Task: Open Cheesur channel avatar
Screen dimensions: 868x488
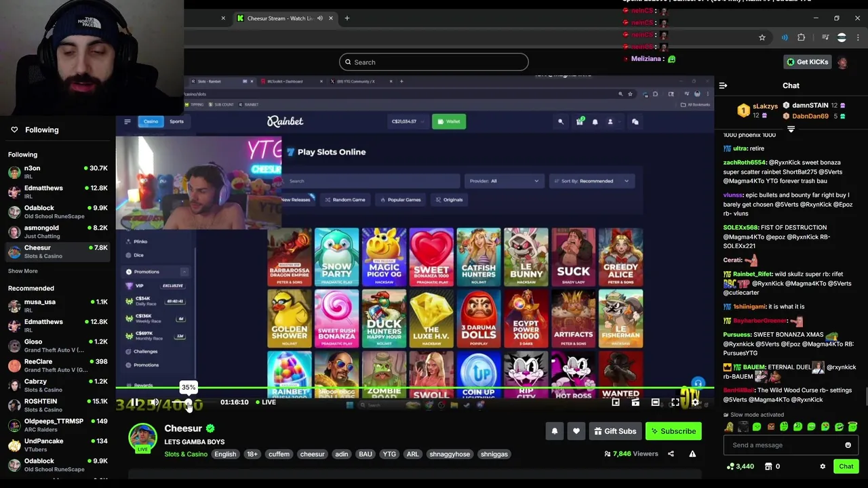Action: (x=143, y=438)
